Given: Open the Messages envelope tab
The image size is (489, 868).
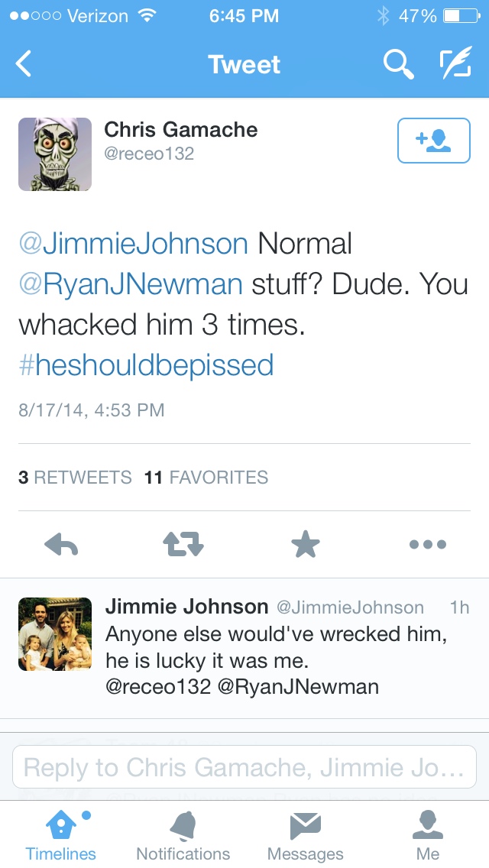Looking at the screenshot, I should pyautogui.click(x=306, y=835).
